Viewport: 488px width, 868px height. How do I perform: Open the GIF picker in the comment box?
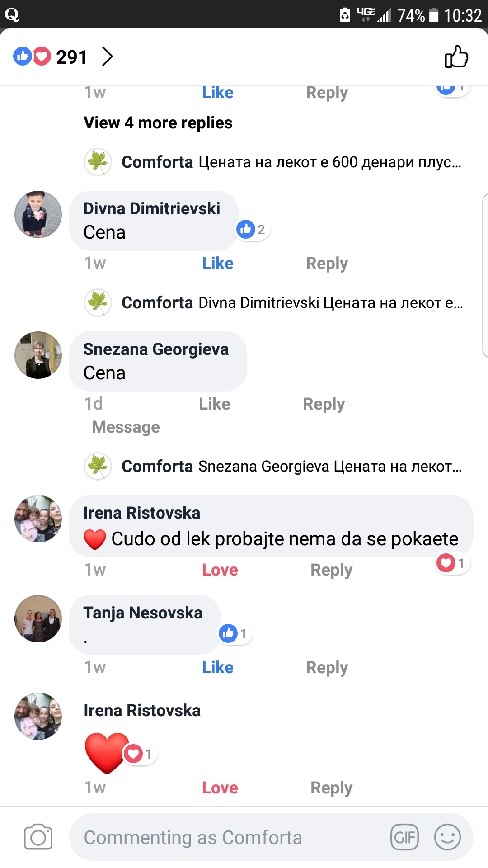pos(404,837)
